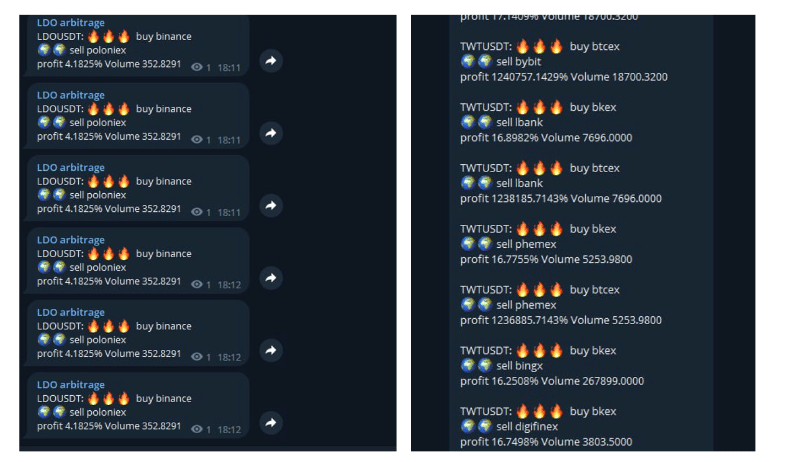This screenshot has width=786, height=462.
Task: Click fire emojis in buy bkex sell lbank message
Action: [539, 107]
